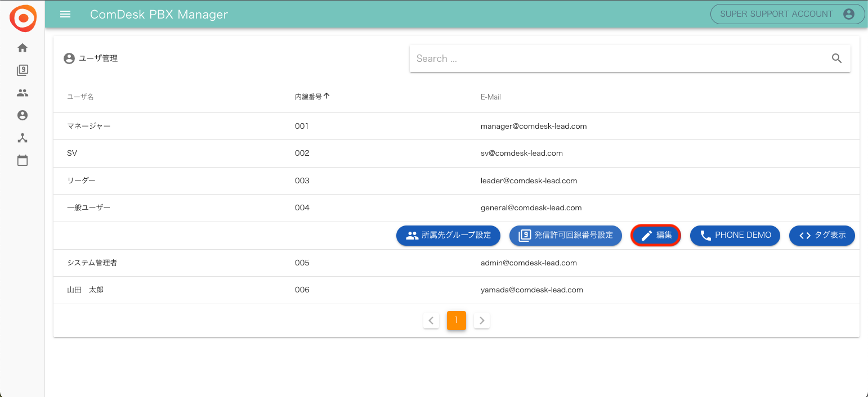Open the call flow tree sidebar icon

point(23,138)
